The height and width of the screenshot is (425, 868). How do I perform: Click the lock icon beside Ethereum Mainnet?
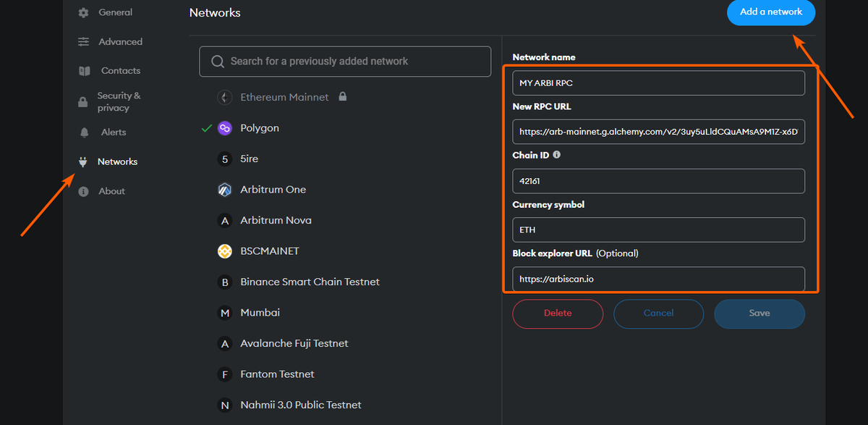tap(343, 96)
